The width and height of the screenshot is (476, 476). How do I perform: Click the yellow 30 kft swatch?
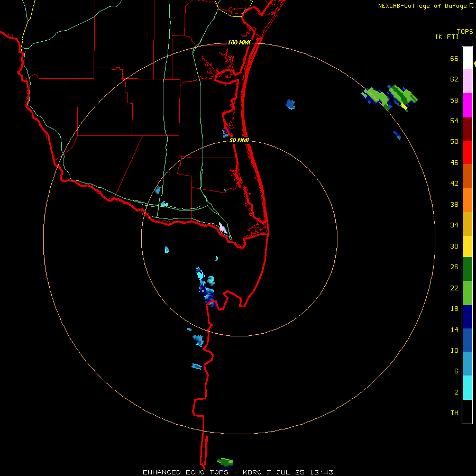[467, 246]
